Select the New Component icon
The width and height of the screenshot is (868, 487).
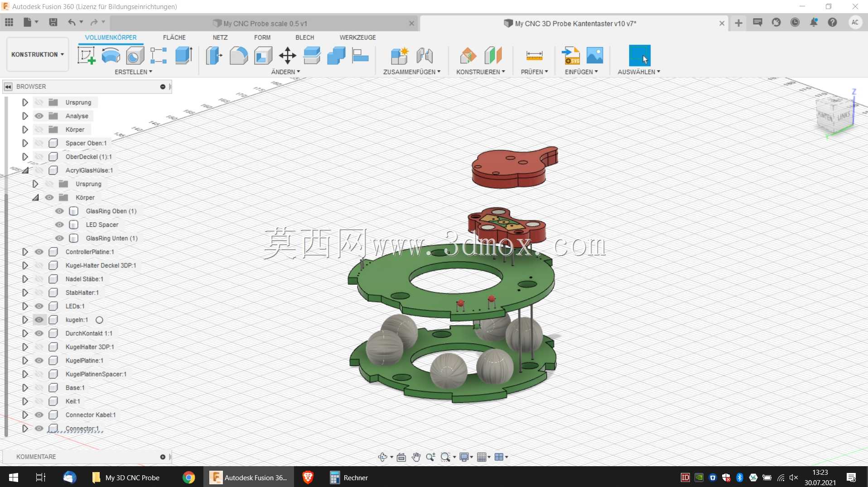tap(400, 56)
